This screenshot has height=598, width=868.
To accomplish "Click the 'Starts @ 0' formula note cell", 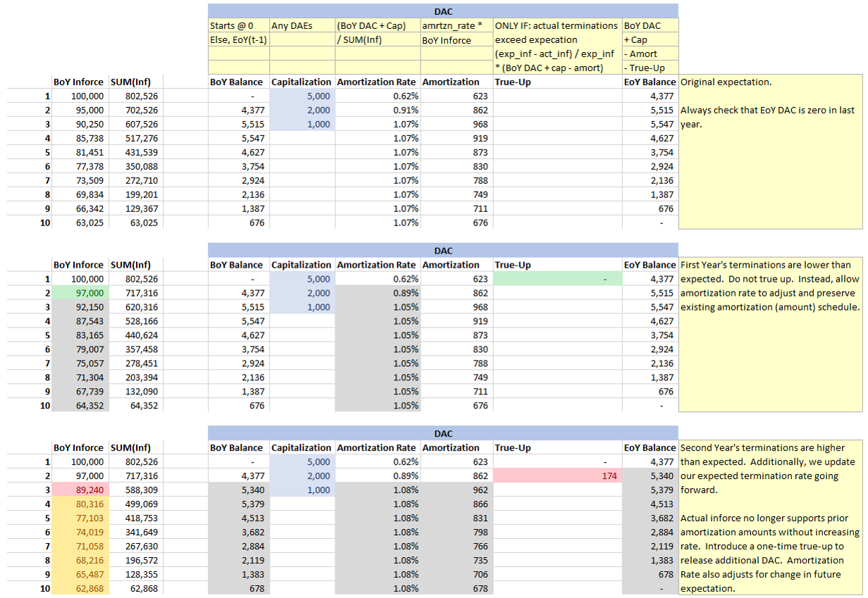I will (x=238, y=26).
